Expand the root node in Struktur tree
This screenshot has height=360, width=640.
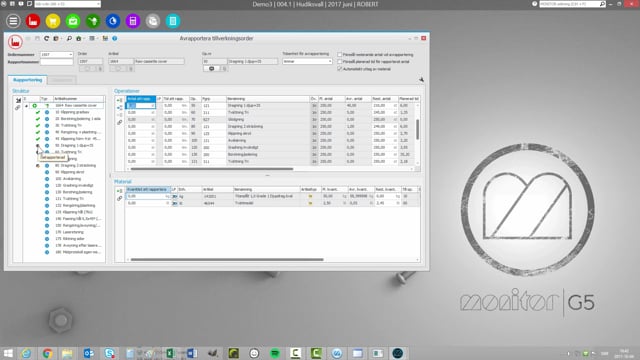(27, 106)
